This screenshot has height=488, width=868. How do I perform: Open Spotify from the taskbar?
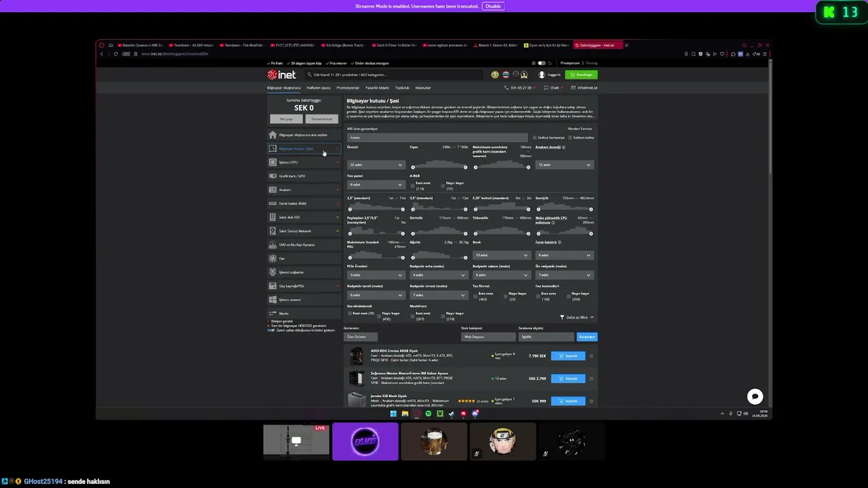tap(429, 414)
